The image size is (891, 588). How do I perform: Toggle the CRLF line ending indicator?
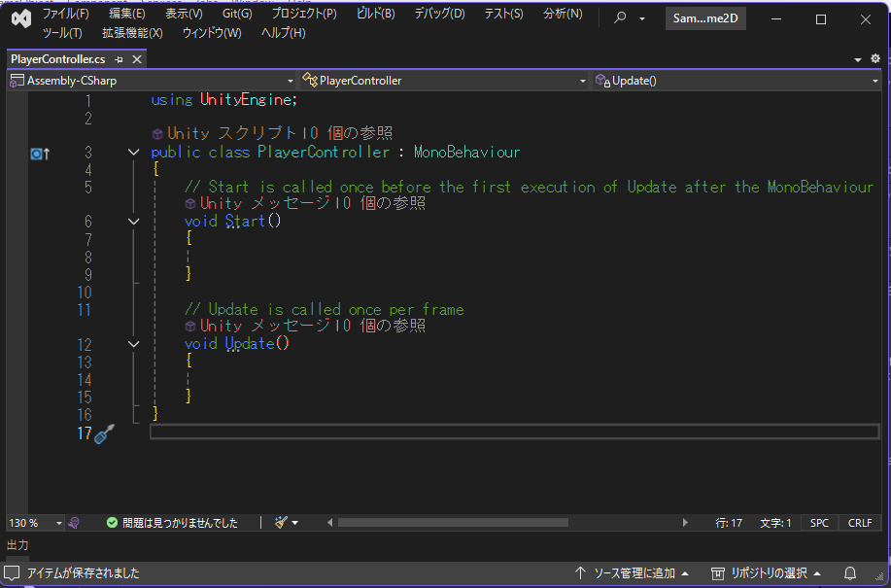tap(860, 523)
